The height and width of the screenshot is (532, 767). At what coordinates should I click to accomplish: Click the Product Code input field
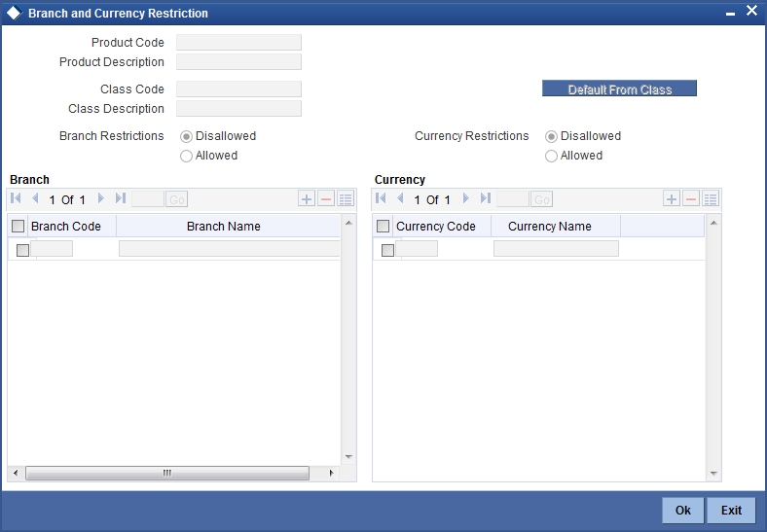(x=238, y=43)
